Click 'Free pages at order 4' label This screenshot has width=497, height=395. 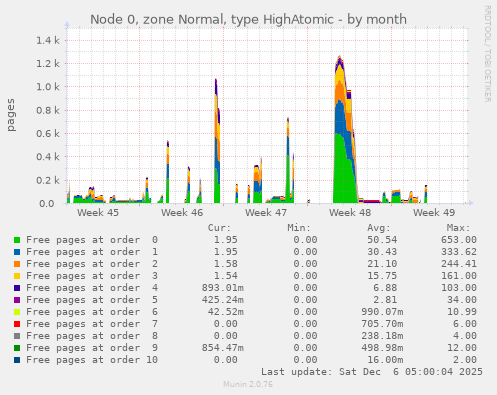[x=92, y=288]
